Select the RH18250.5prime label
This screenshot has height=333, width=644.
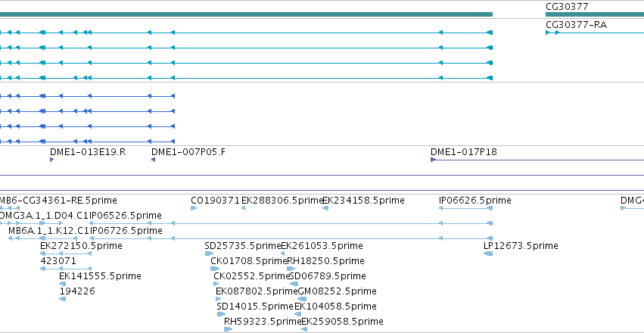click(x=325, y=261)
